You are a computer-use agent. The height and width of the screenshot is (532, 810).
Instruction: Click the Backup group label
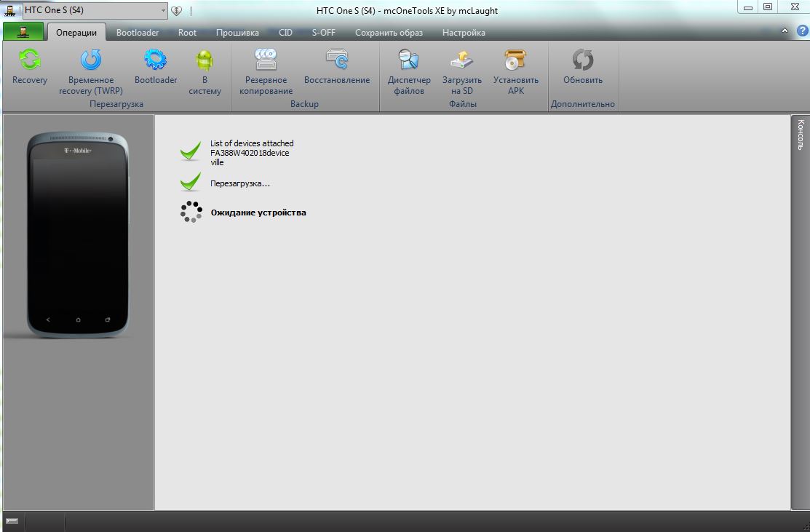point(304,104)
